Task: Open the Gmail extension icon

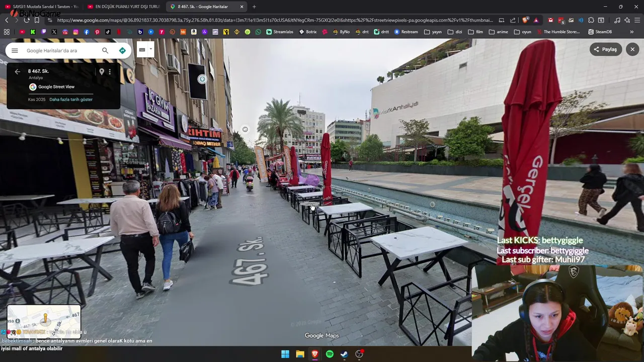Action: tap(550, 20)
